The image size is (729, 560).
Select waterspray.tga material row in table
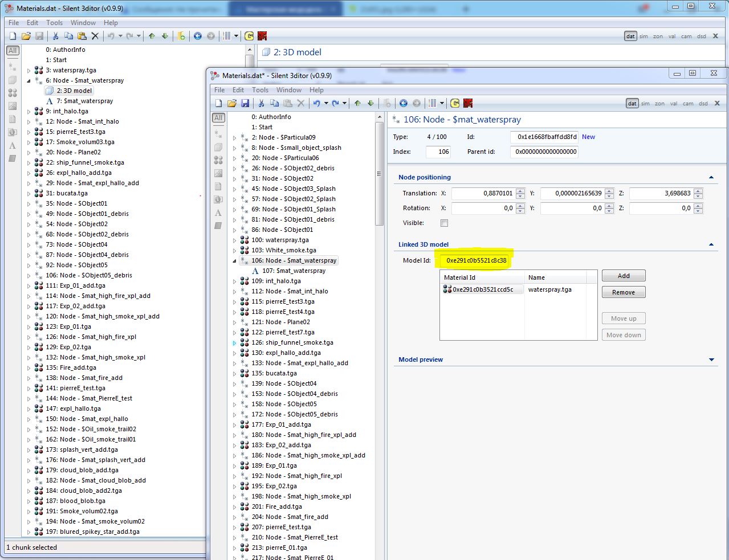pyautogui.click(x=518, y=289)
